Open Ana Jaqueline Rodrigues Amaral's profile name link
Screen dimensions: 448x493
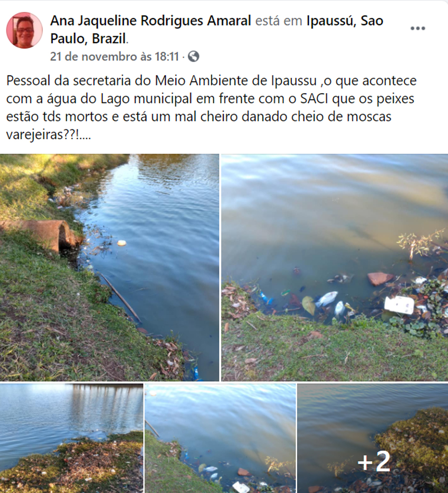(x=150, y=21)
